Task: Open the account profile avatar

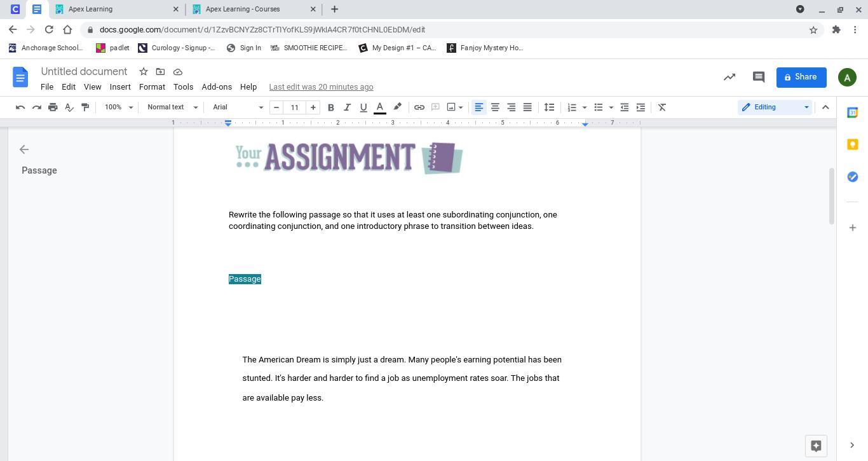Action: click(x=847, y=78)
